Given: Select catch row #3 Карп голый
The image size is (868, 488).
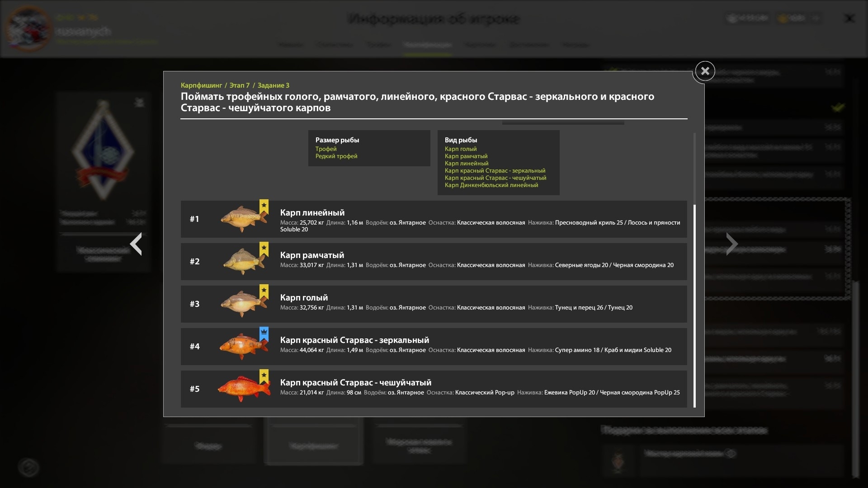Looking at the screenshot, I should click(433, 304).
